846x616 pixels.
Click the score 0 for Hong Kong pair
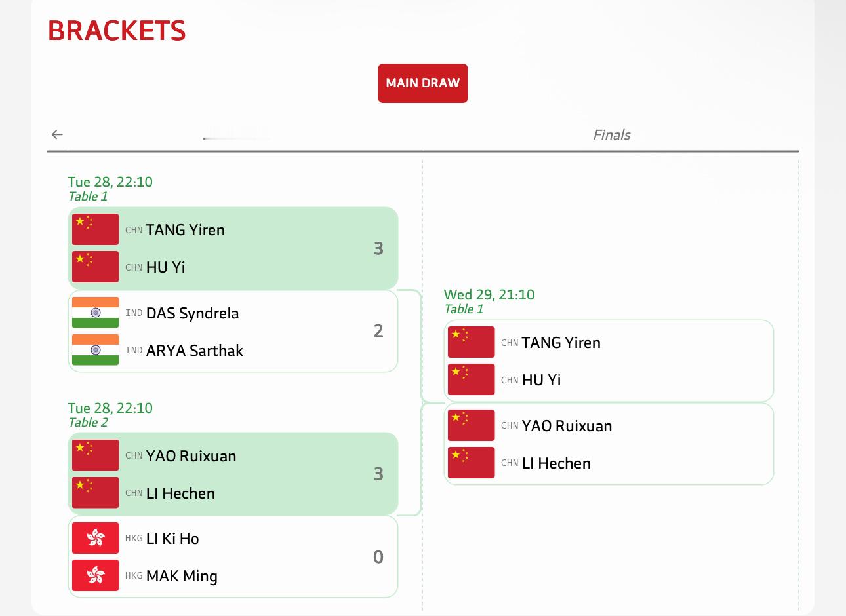378,557
